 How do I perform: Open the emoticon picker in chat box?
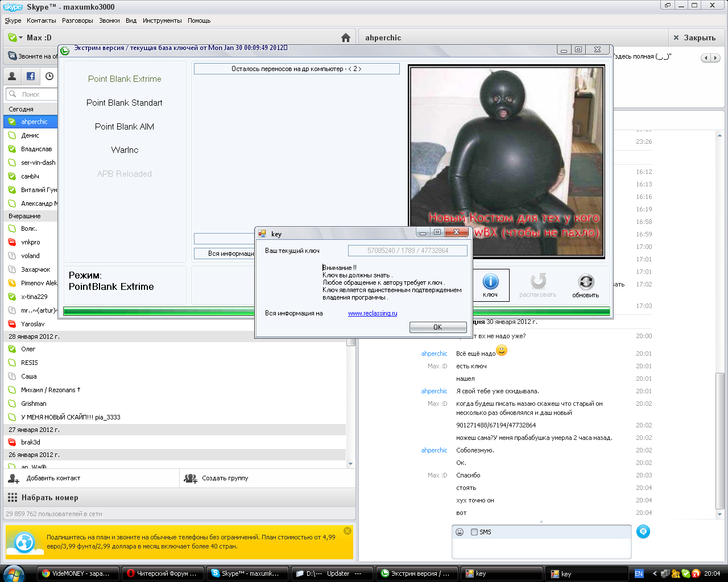tap(460, 532)
